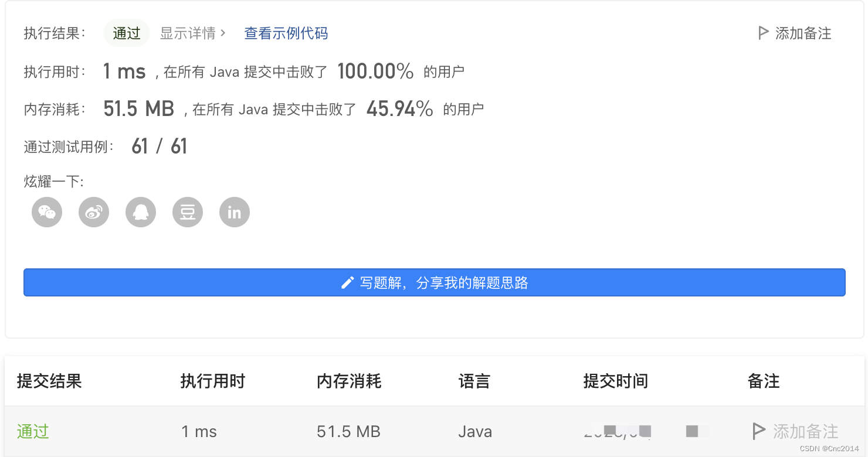The width and height of the screenshot is (868, 457).
Task: Open the 通过 submission in the results table
Action: tap(32, 431)
